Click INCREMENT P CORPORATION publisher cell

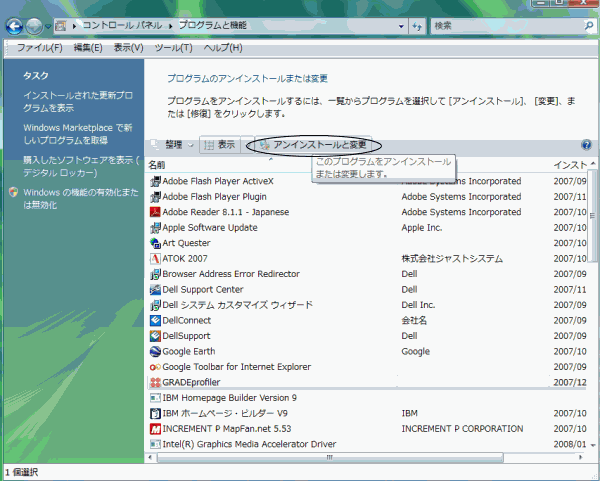(462, 429)
